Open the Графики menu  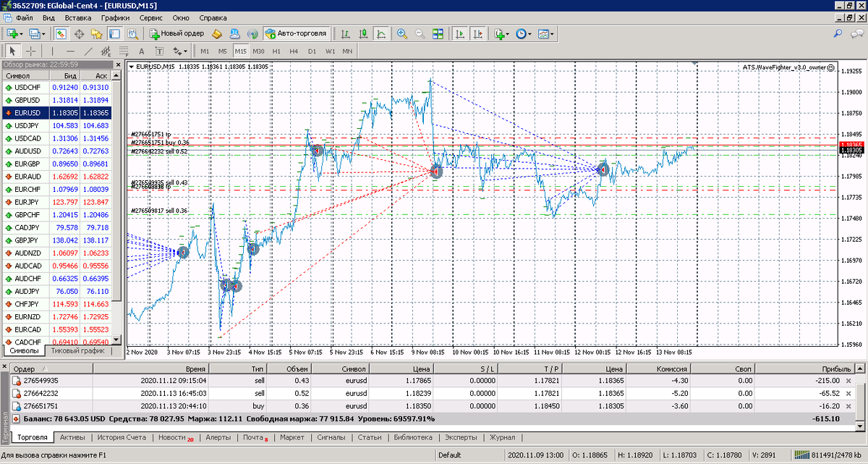tap(116, 17)
